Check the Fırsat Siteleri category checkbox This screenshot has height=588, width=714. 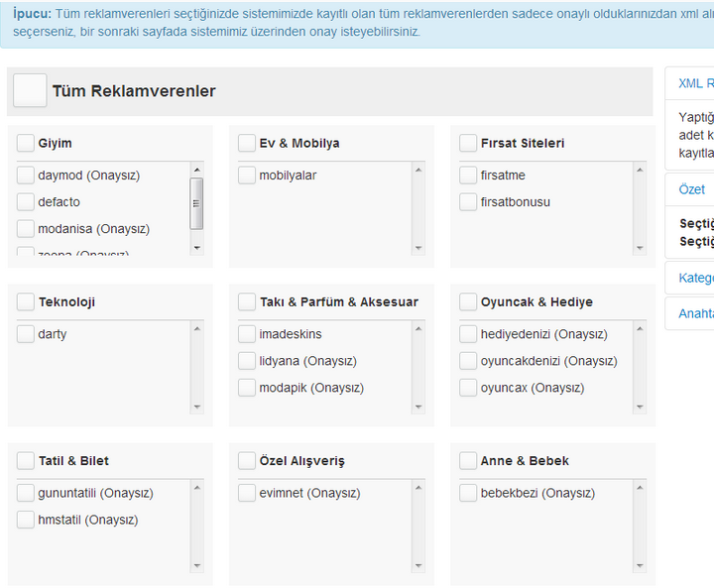tap(468, 143)
